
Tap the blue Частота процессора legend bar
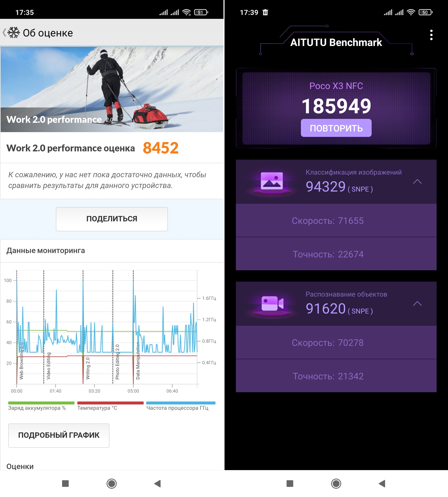[x=181, y=403]
